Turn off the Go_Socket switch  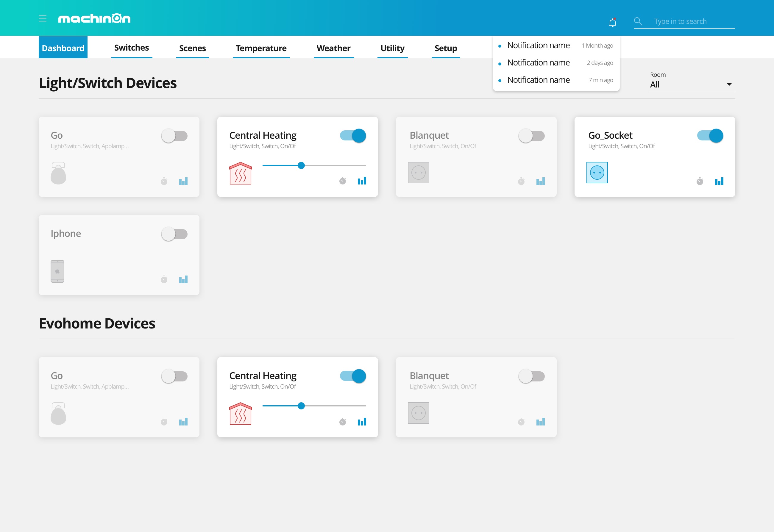pos(710,136)
